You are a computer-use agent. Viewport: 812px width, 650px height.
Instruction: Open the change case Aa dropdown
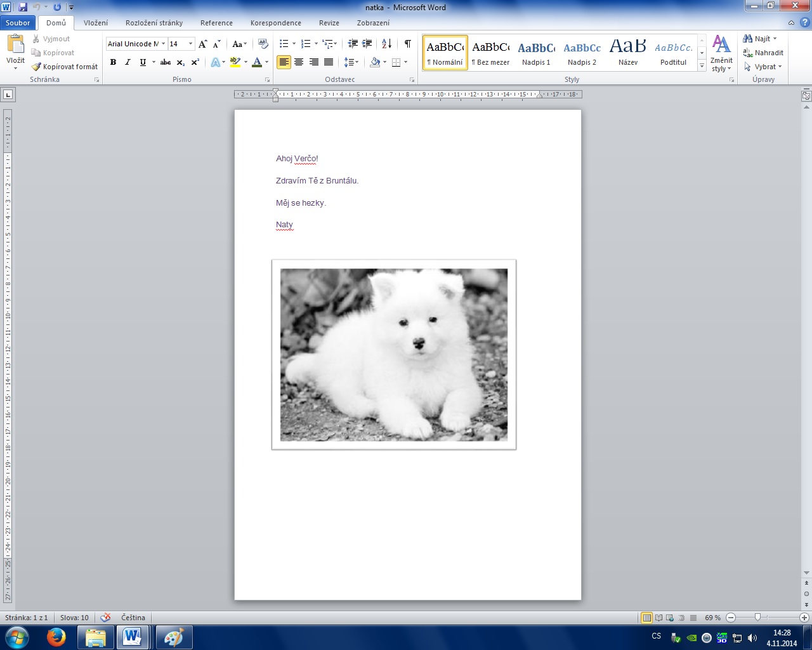point(240,44)
